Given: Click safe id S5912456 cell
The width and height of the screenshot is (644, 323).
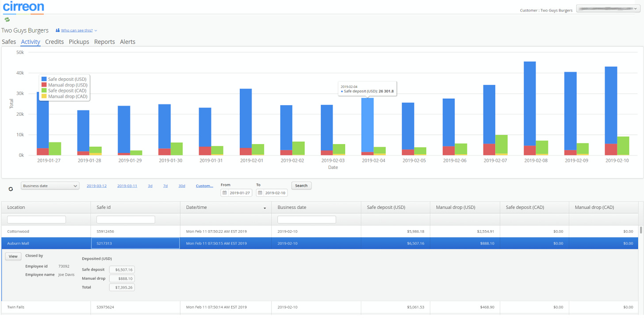Looking at the screenshot, I should point(135,232).
